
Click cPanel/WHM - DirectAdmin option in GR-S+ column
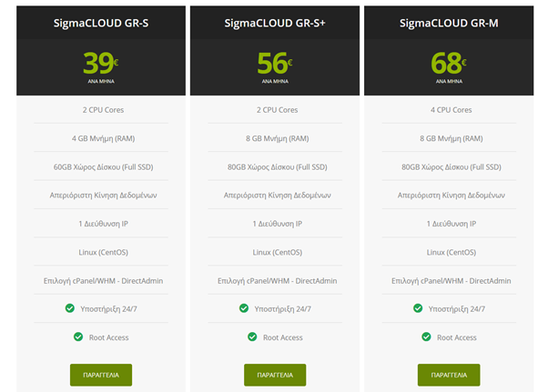click(x=275, y=280)
